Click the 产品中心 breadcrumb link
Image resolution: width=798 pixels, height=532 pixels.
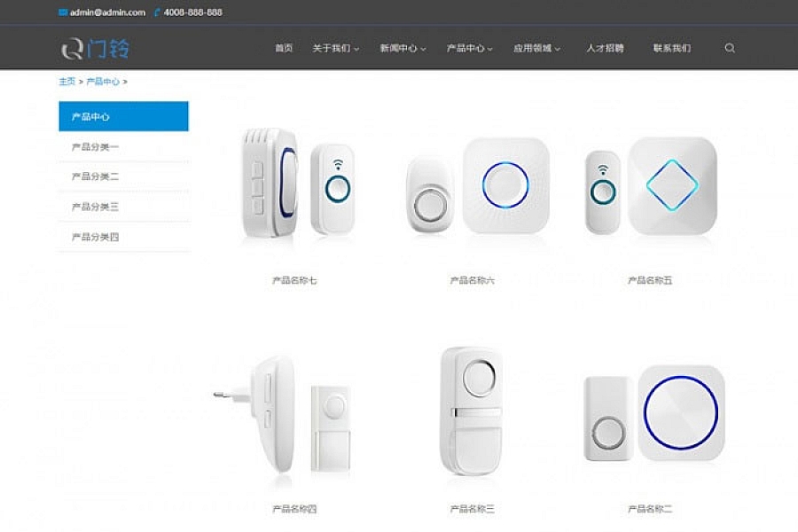pyautogui.click(x=103, y=82)
